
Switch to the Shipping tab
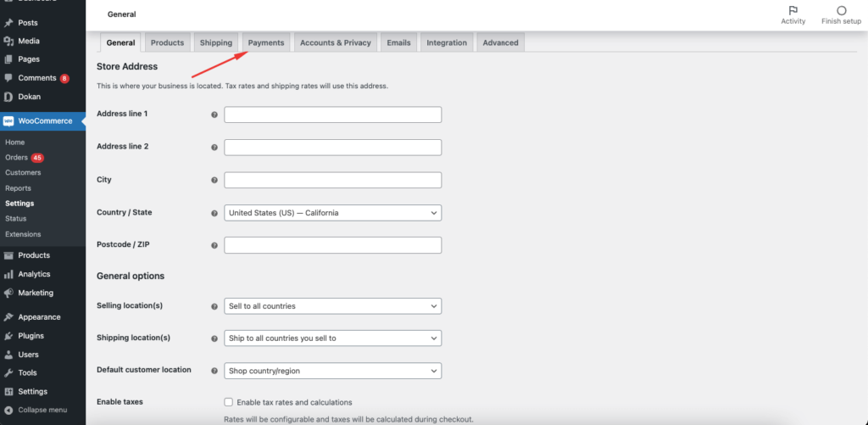click(x=216, y=42)
